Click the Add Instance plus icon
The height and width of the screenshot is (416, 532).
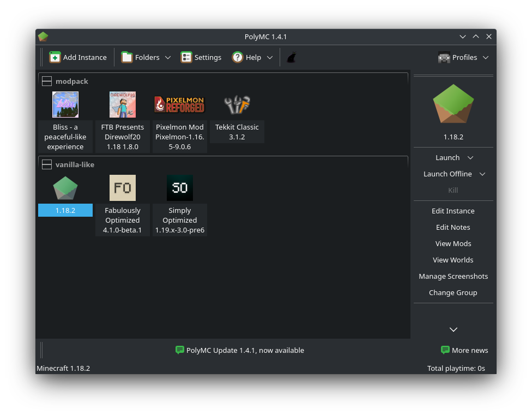pyautogui.click(x=55, y=57)
